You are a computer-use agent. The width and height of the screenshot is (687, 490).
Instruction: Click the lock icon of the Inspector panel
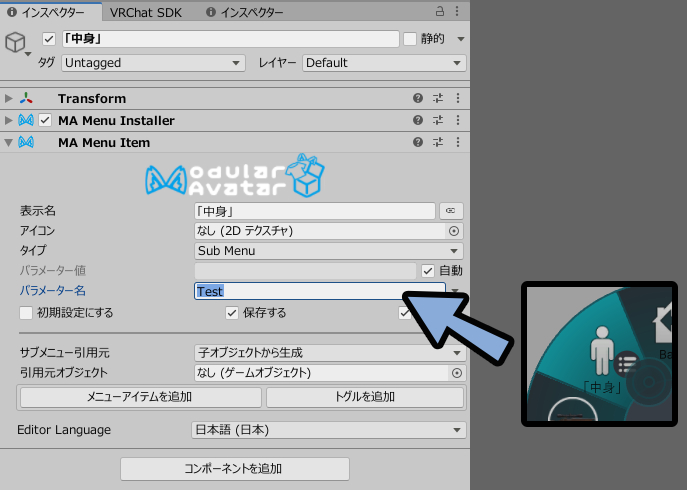440,11
